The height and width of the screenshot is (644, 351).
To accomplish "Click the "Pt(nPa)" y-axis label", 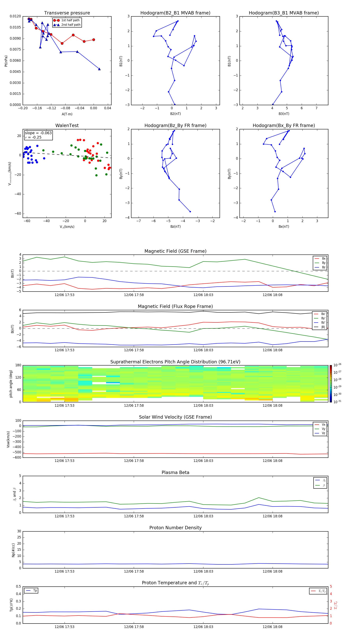I will click(x=6, y=61).
